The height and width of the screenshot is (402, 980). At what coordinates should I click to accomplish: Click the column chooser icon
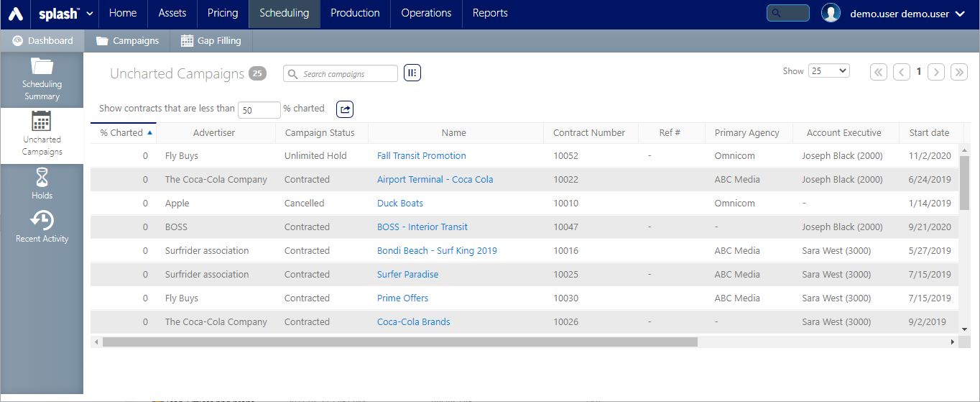(412, 73)
